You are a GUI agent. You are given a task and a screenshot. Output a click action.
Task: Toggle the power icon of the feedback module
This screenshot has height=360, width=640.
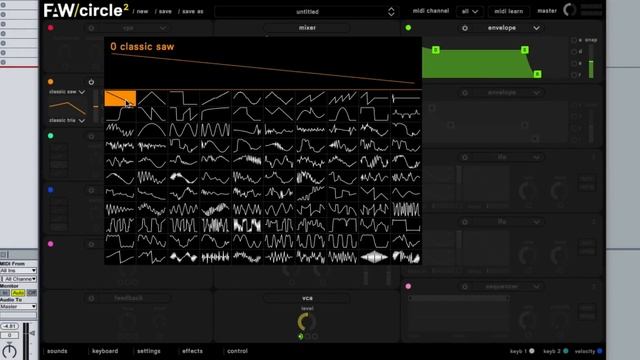coord(91,298)
